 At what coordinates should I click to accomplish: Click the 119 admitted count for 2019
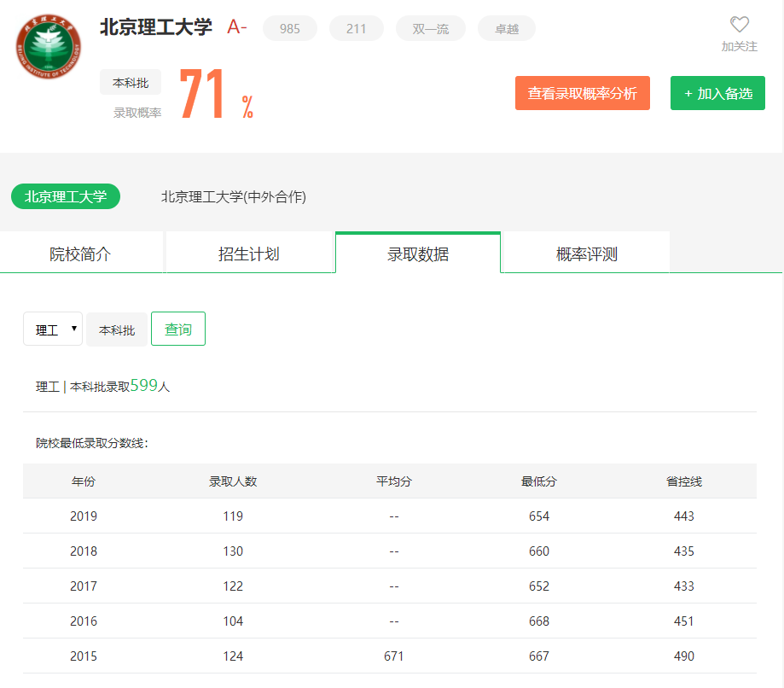coord(233,516)
